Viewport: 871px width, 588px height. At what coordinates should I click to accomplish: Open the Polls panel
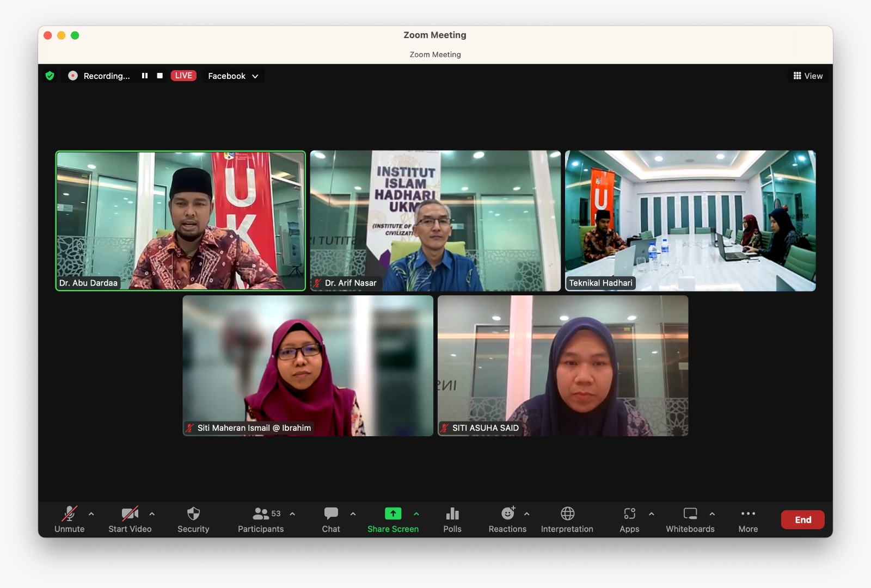pyautogui.click(x=452, y=519)
